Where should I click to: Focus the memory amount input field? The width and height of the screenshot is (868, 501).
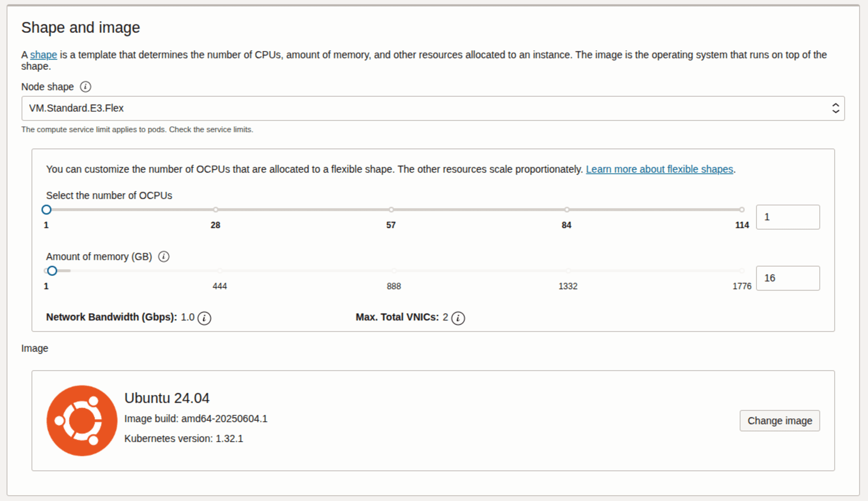[x=788, y=278]
